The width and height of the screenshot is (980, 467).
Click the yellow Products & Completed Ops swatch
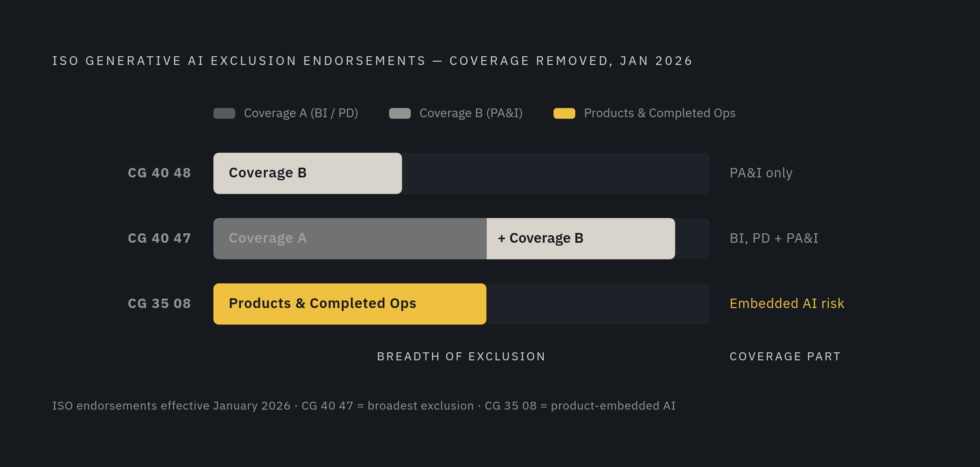tap(564, 113)
